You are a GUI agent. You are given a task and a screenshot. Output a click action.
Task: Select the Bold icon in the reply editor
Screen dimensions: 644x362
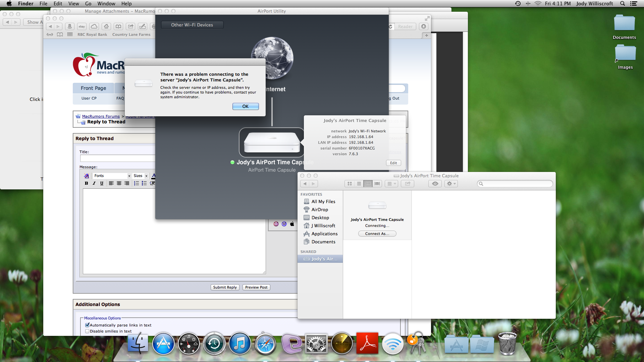(86, 183)
